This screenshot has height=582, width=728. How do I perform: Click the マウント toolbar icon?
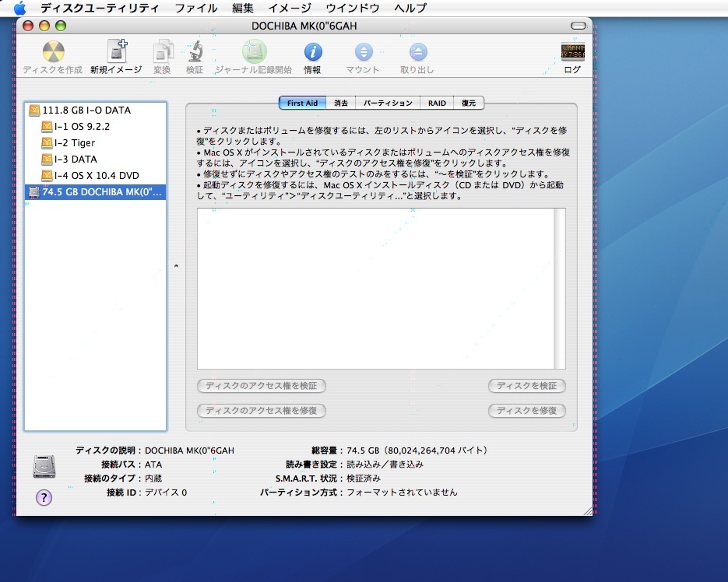pyautogui.click(x=363, y=52)
